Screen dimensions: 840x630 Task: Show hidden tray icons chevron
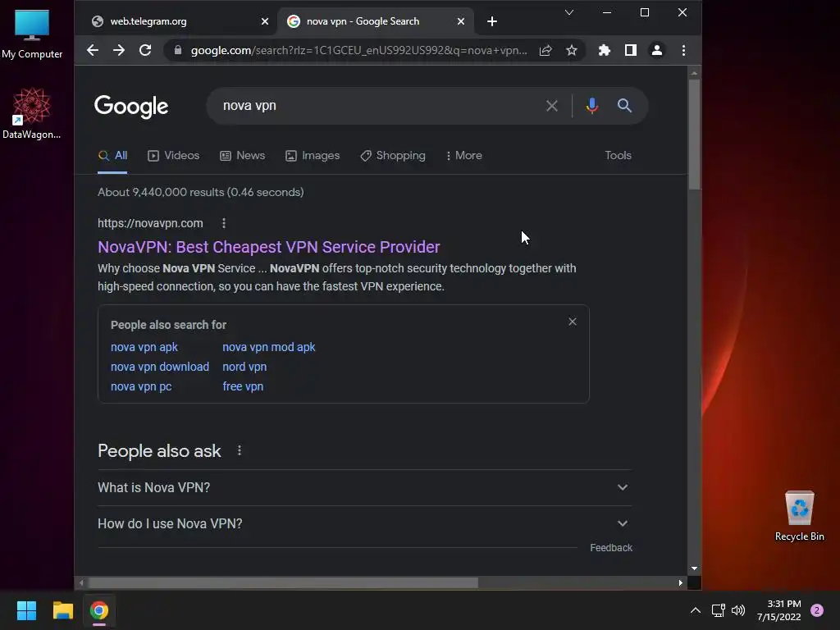coord(696,610)
